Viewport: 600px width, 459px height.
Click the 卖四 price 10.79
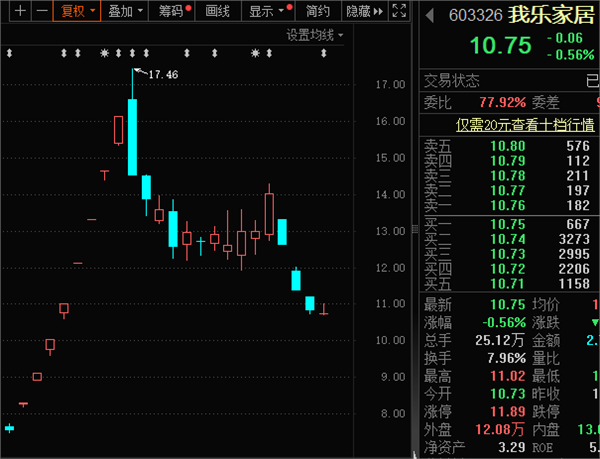click(508, 161)
